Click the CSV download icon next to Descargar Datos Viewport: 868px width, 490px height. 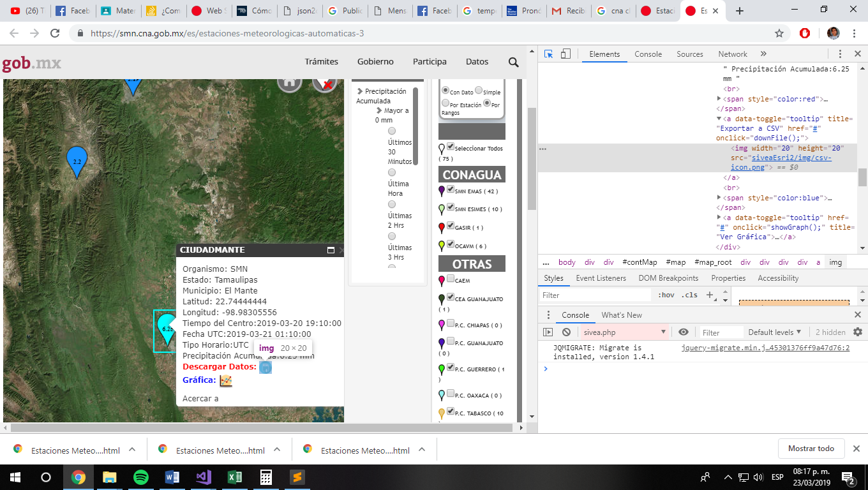coord(266,367)
